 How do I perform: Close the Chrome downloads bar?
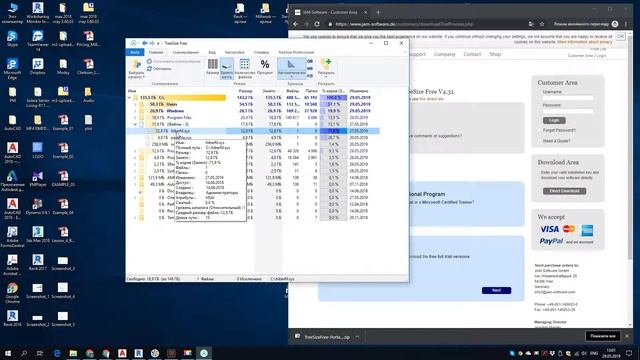pos(627,336)
